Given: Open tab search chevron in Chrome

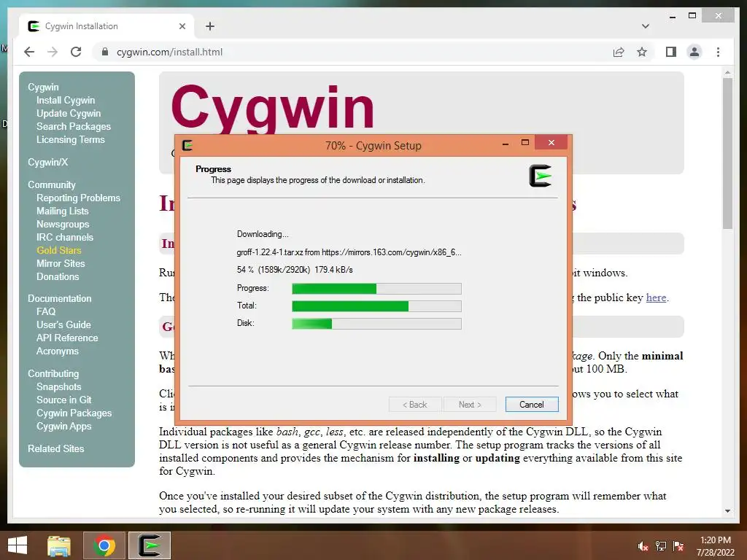Looking at the screenshot, I should [x=646, y=26].
